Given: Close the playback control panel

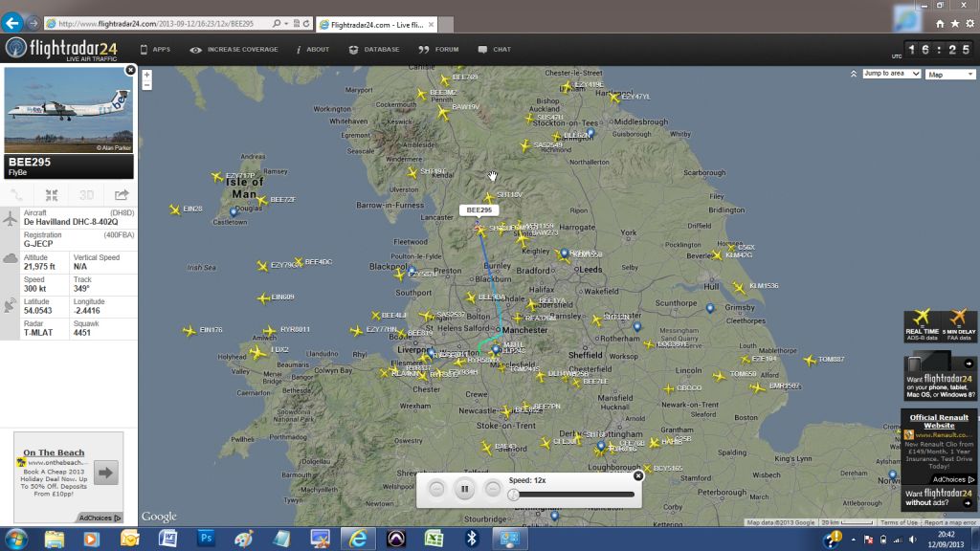Looking at the screenshot, I should (638, 476).
